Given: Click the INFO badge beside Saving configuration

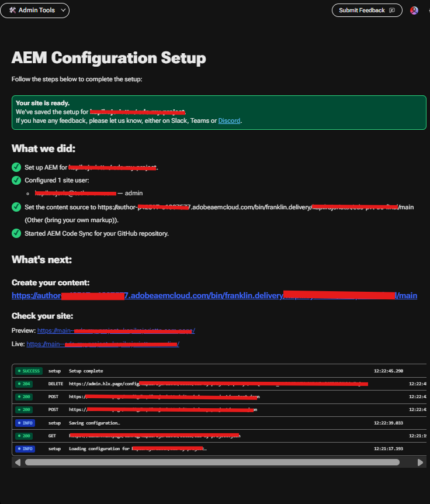Looking at the screenshot, I should pyautogui.click(x=25, y=423).
